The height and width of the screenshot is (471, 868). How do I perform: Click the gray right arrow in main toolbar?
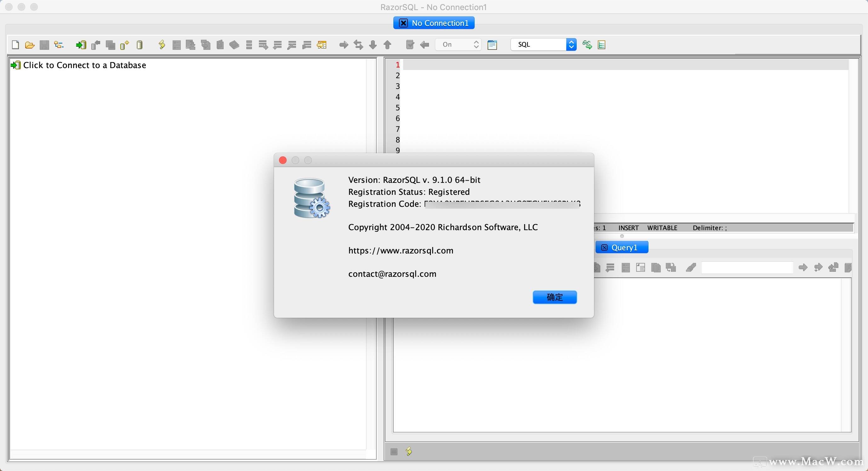(x=344, y=44)
